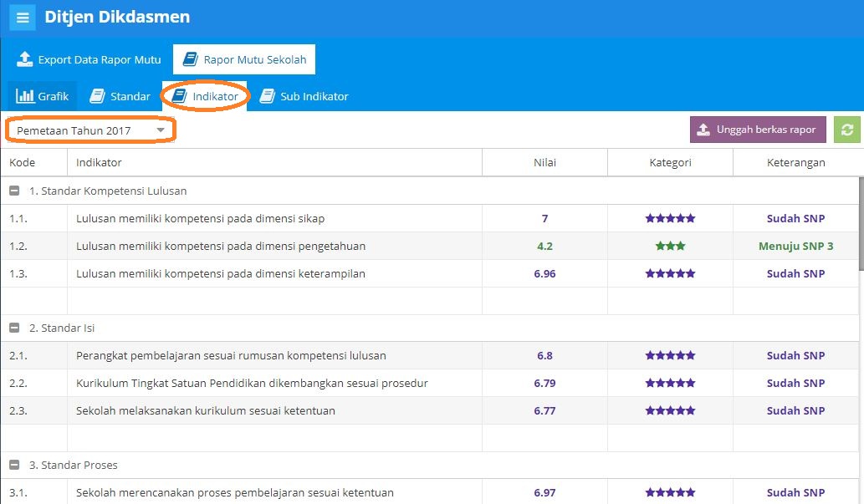Click 'Sudah SNP' in row 1.3.
Viewport: 864px width, 504px height.
[795, 274]
